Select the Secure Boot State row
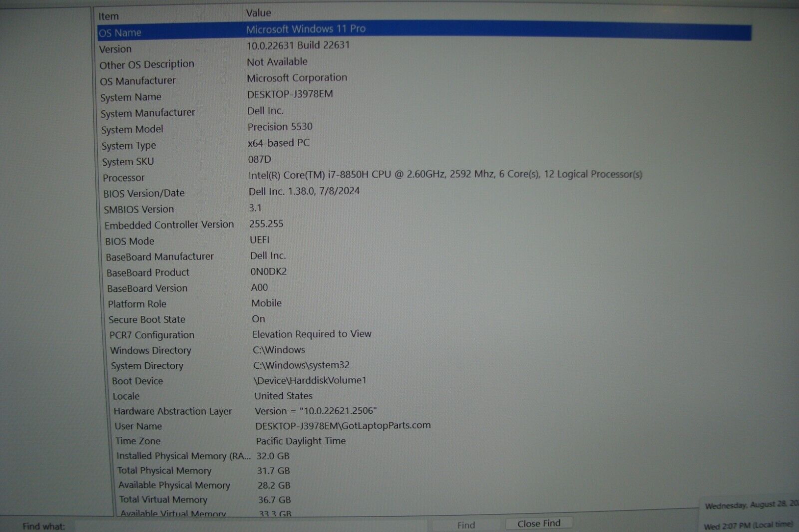This screenshot has width=799, height=532. click(x=147, y=319)
